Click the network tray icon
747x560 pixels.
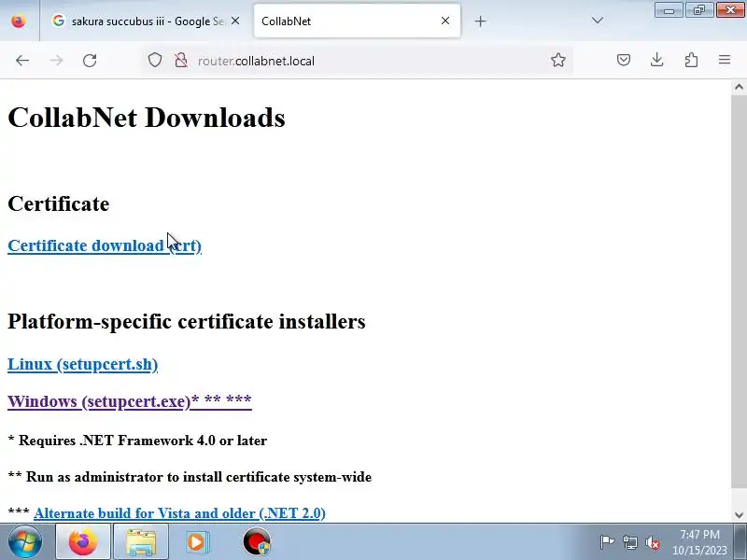(629, 542)
